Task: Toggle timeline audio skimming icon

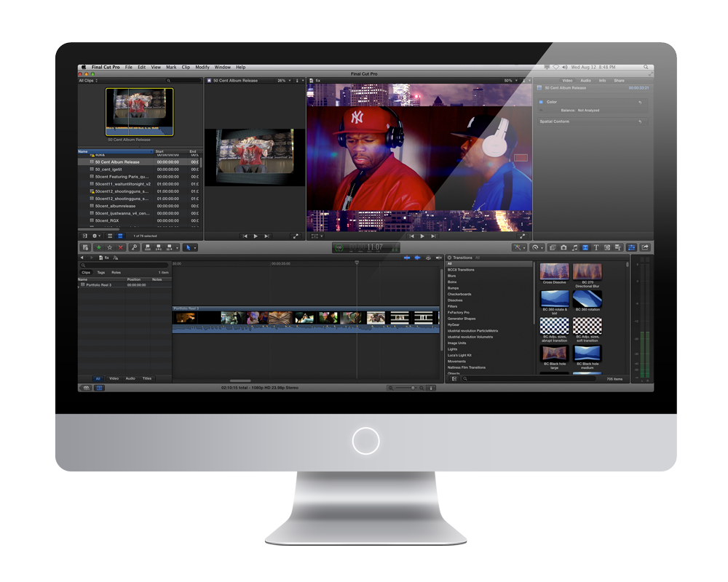Action: 417,258
